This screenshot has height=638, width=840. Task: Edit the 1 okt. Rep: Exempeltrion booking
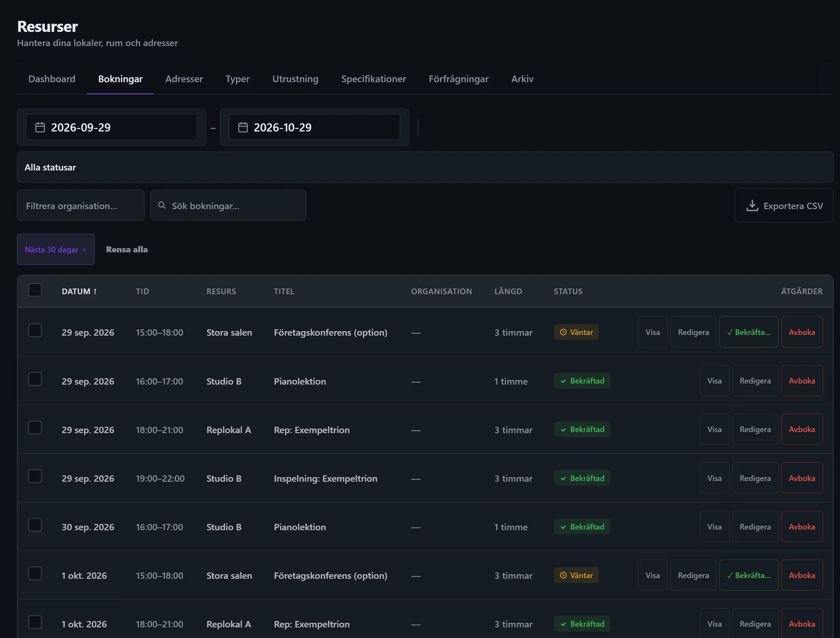click(756, 624)
